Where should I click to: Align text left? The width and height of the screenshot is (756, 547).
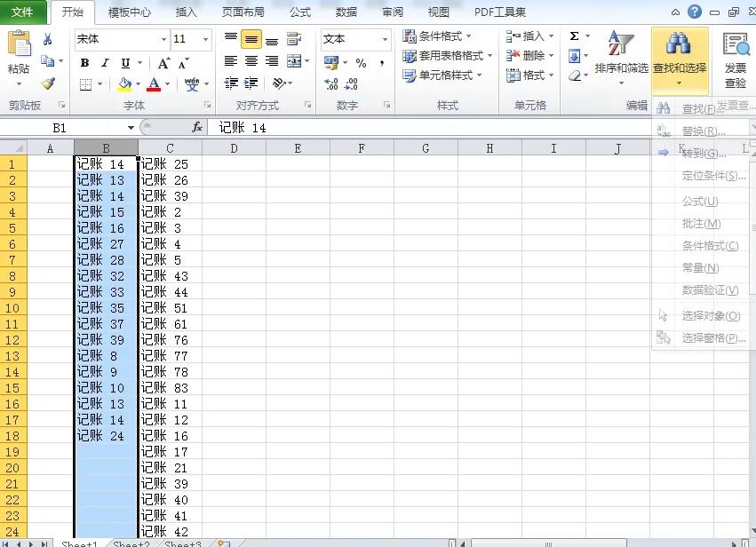(x=230, y=60)
